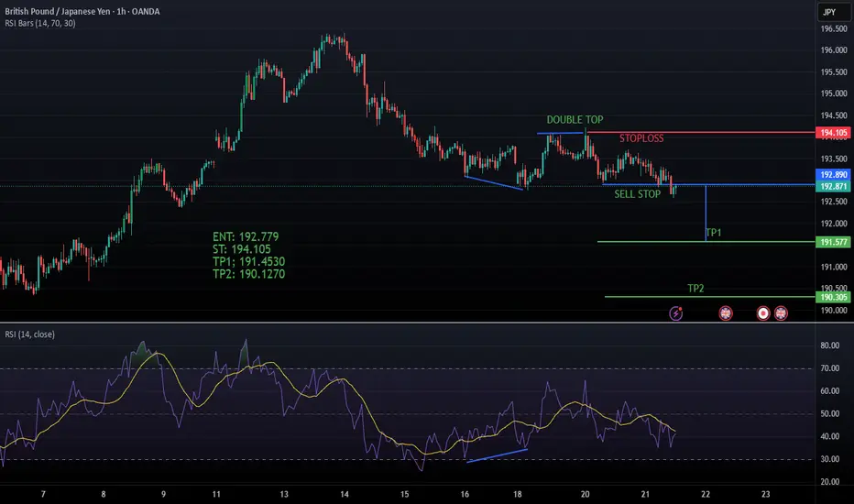Click the green 191.577 TP1 price label

(x=834, y=242)
